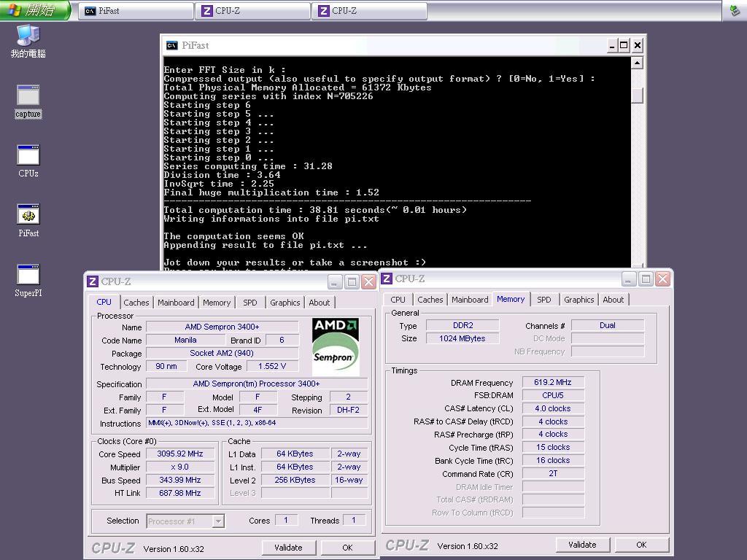The height and width of the screenshot is (560, 747).
Task: Open Memory tab in left CPU-Z window
Action: (x=216, y=303)
